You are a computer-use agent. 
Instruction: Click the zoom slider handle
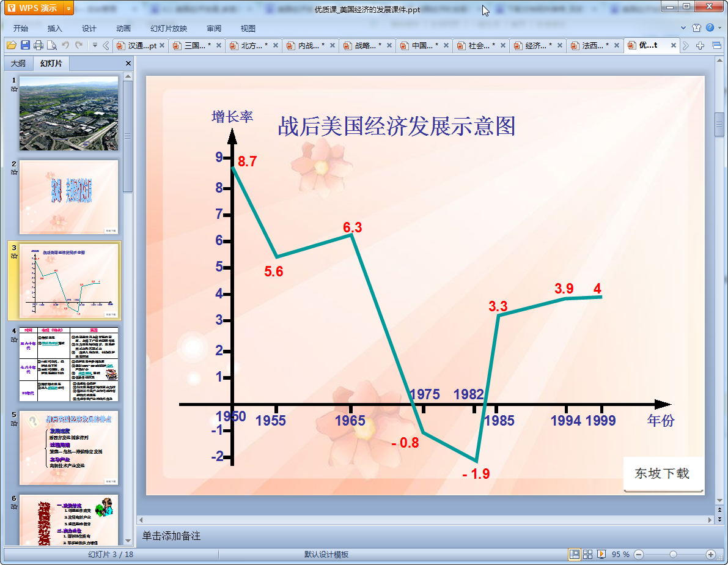[673, 554]
